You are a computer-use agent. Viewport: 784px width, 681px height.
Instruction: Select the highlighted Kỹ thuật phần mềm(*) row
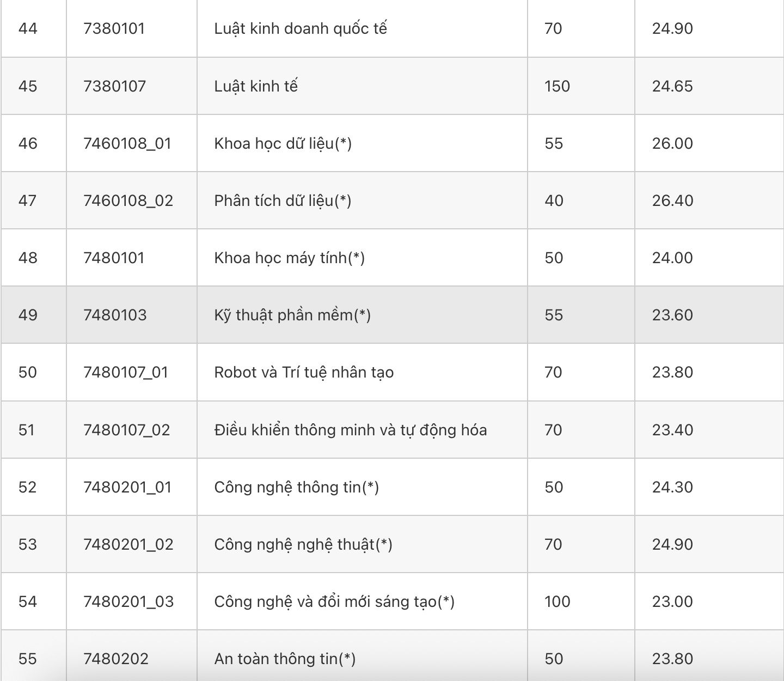pos(392,315)
